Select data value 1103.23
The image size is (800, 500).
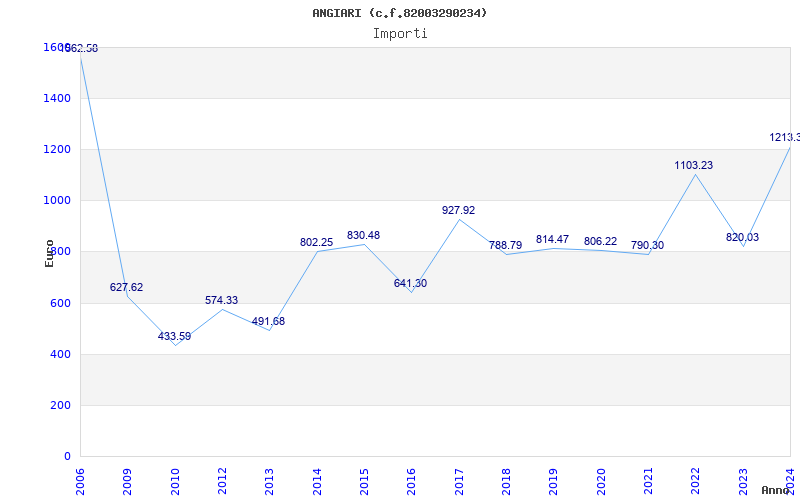coord(694,165)
